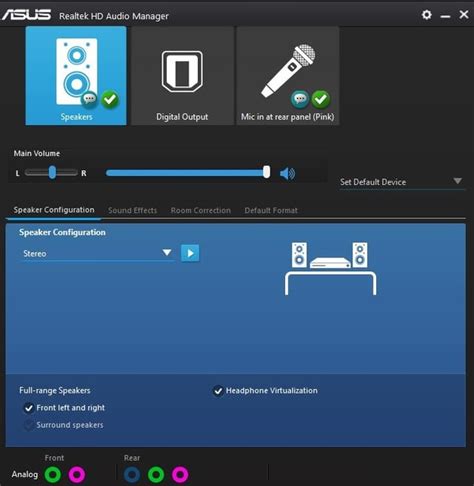Uncheck Front left and right speakers
Screen dimensions: 474x486
coord(29,408)
